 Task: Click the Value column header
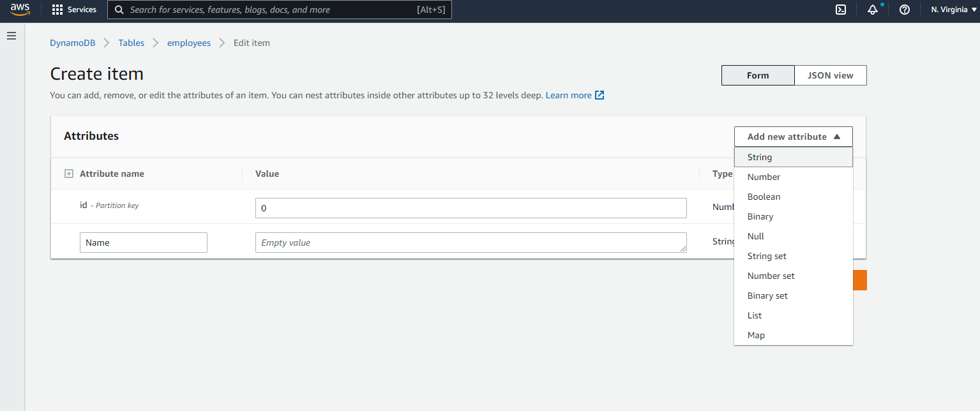point(267,174)
